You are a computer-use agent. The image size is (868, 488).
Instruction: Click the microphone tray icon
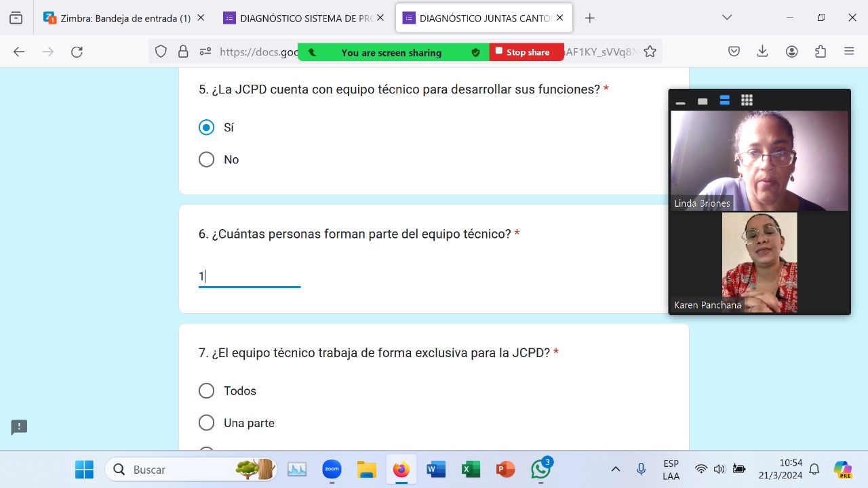pyautogui.click(x=641, y=469)
